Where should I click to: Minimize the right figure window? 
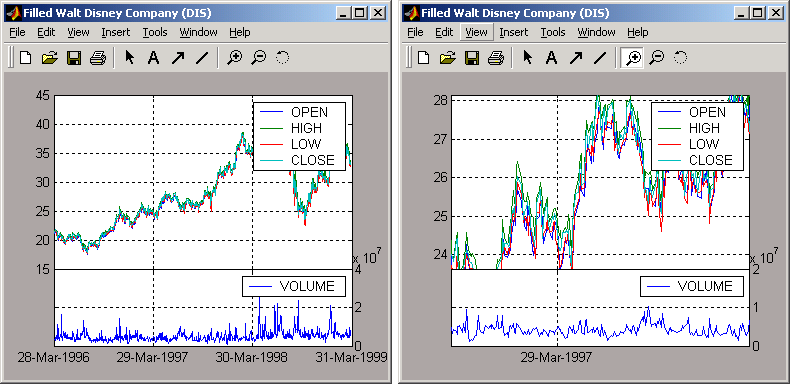coord(742,13)
